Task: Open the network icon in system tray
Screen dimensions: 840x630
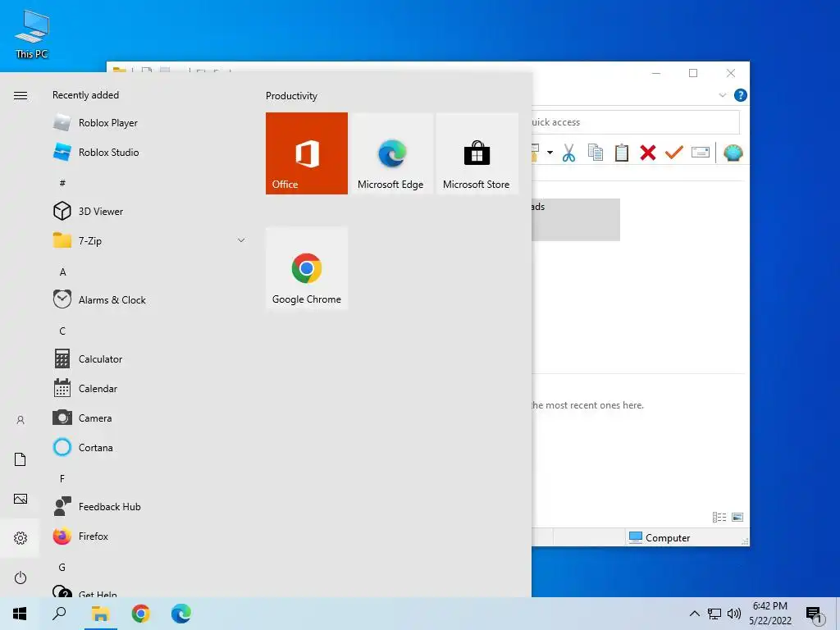Action: pos(714,614)
